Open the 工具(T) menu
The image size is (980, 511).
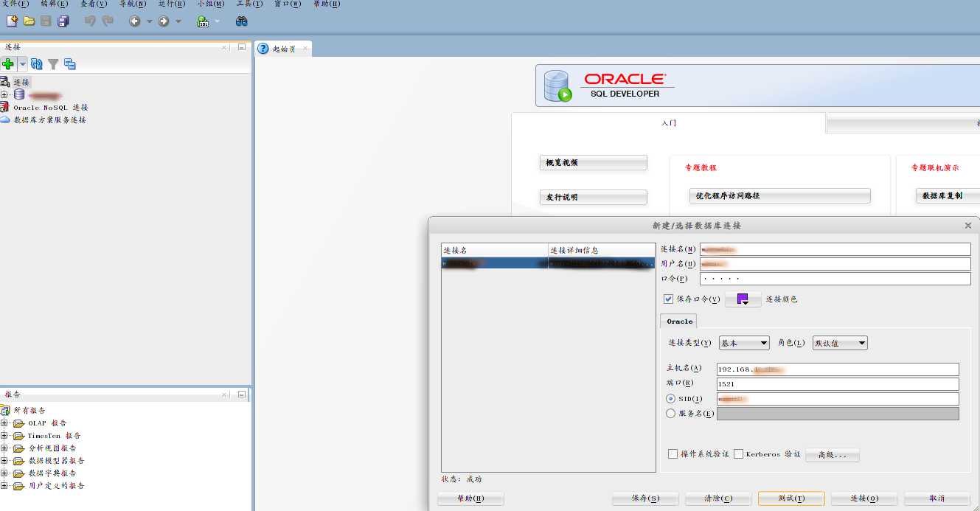click(249, 4)
